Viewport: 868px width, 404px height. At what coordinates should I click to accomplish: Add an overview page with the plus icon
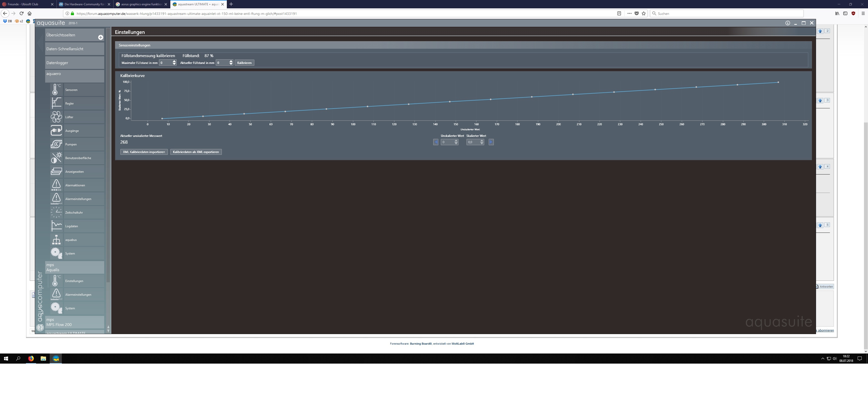coord(100,37)
